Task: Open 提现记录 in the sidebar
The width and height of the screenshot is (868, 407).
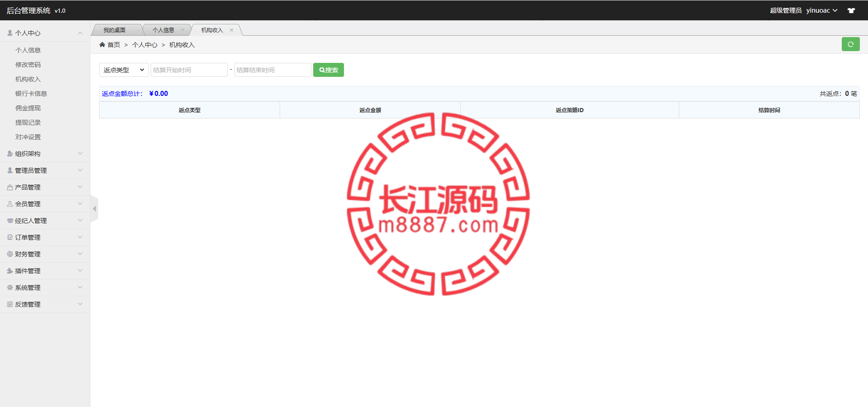Action: [x=28, y=123]
